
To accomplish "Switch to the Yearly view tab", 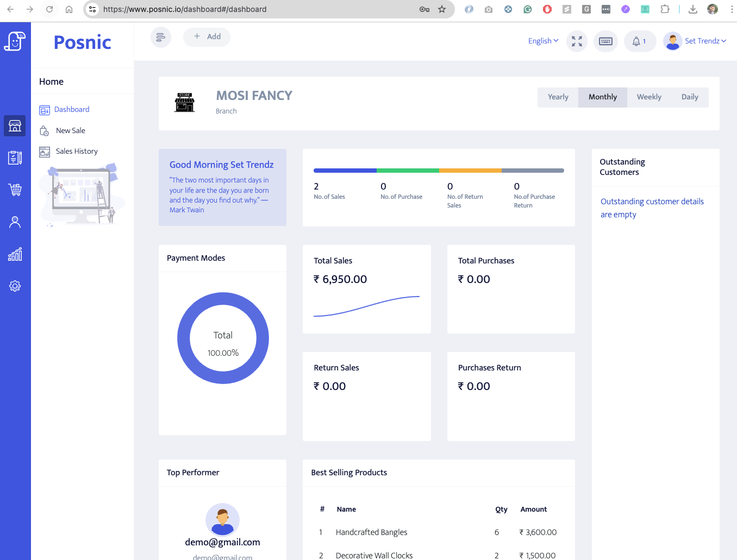I will [558, 97].
